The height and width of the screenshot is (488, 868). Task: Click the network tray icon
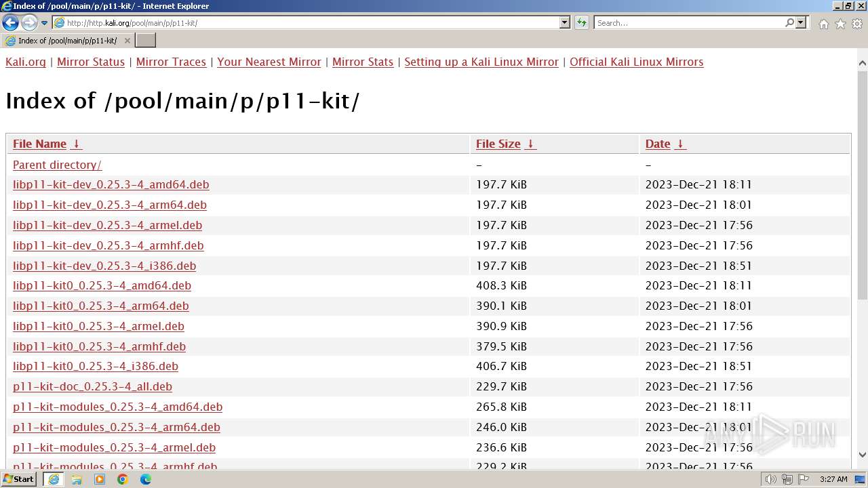(x=787, y=479)
